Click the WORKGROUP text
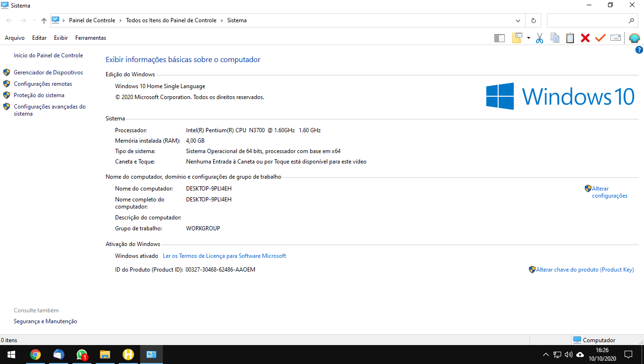This screenshot has width=644, height=364. [x=203, y=228]
